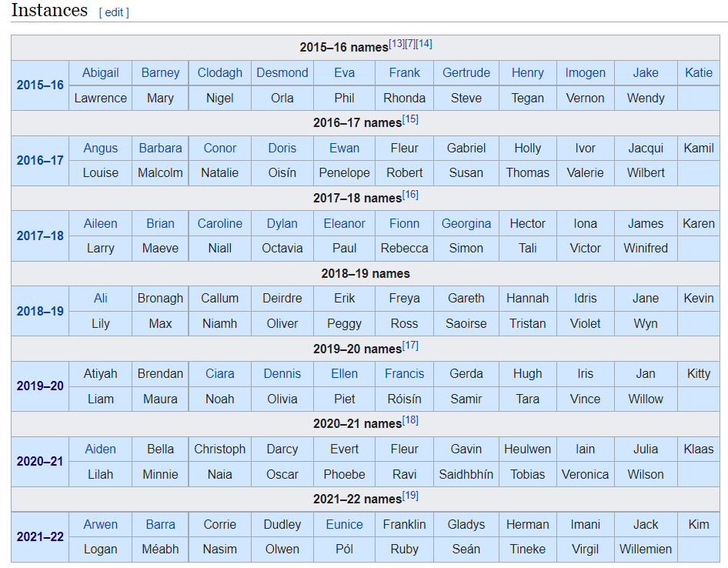
Task: Click the Francis storm link
Action: click(404, 374)
